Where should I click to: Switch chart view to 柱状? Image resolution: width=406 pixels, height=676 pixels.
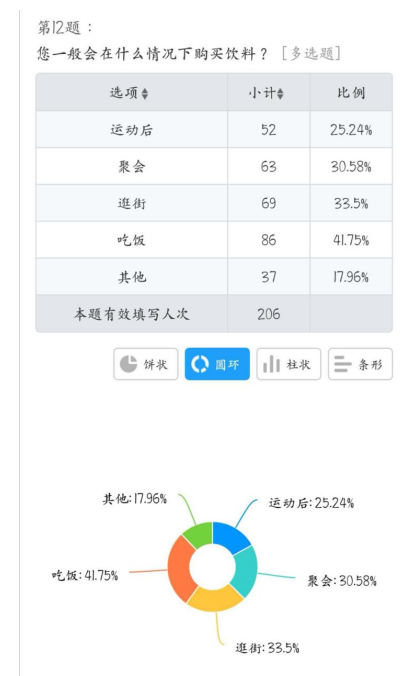point(289,364)
